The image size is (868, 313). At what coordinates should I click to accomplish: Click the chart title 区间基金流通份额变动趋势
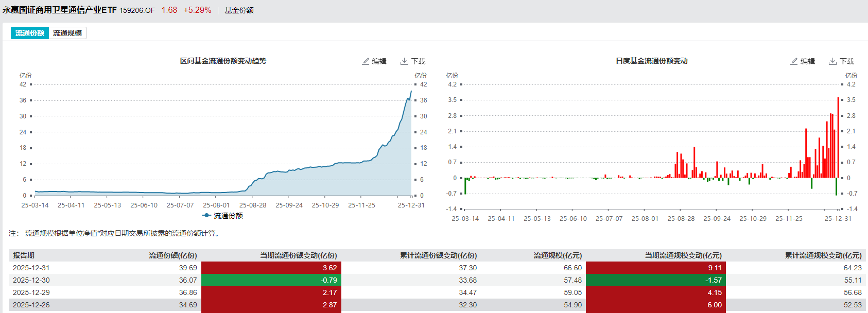(223, 61)
